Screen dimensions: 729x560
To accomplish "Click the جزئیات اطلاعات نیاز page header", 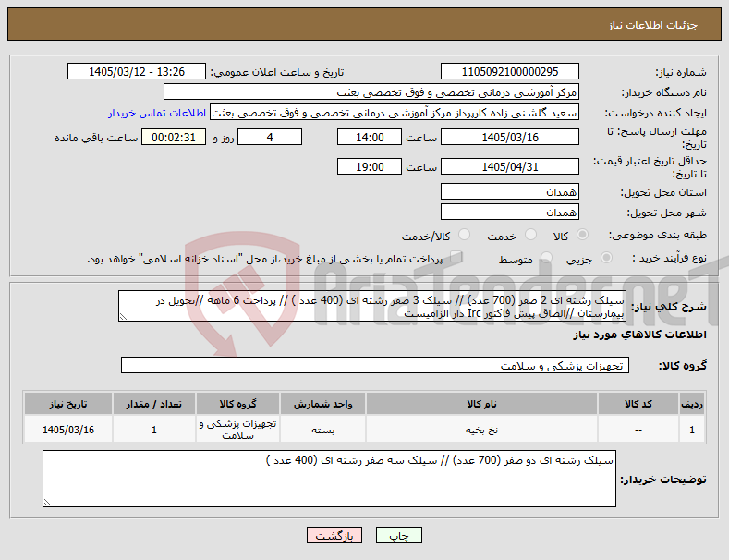I will pyautogui.click(x=652, y=25).
